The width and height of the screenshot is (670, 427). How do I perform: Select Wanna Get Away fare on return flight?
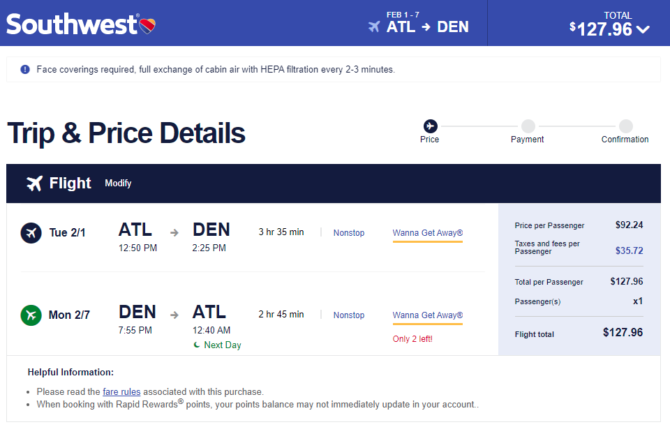(x=427, y=315)
